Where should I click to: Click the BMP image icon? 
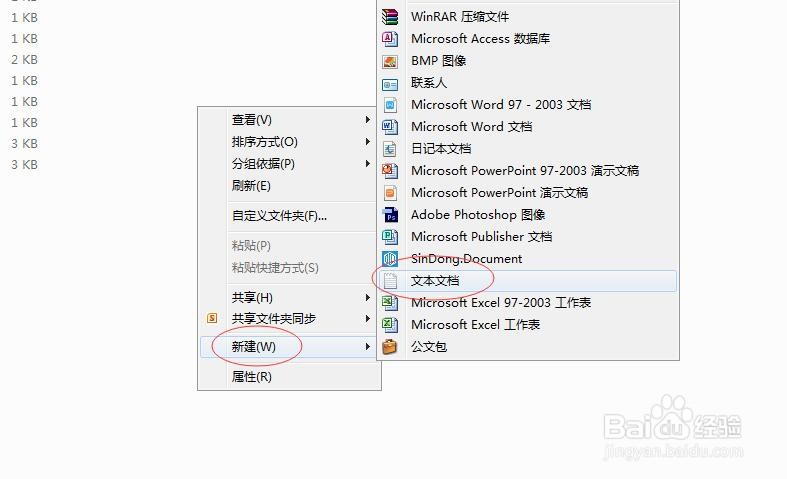pos(390,61)
